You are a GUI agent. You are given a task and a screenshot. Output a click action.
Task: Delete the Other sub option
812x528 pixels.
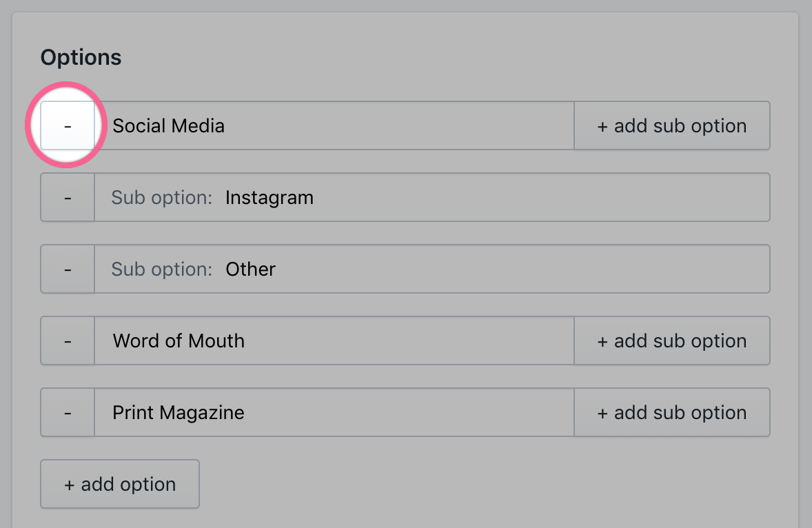pos(68,269)
